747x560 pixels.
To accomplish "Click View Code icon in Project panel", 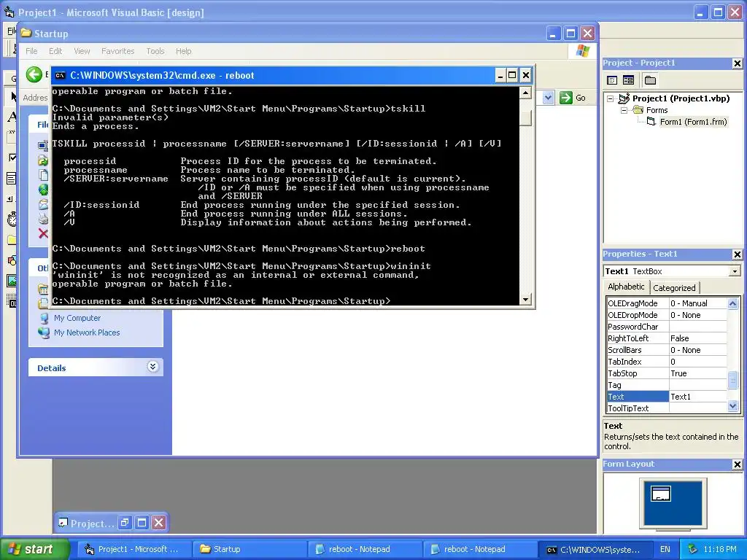I will 612,80.
